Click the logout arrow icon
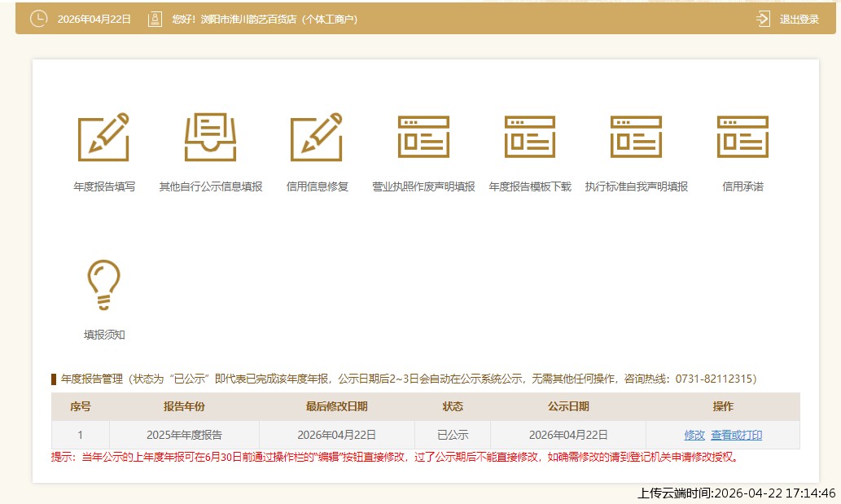 coord(762,19)
